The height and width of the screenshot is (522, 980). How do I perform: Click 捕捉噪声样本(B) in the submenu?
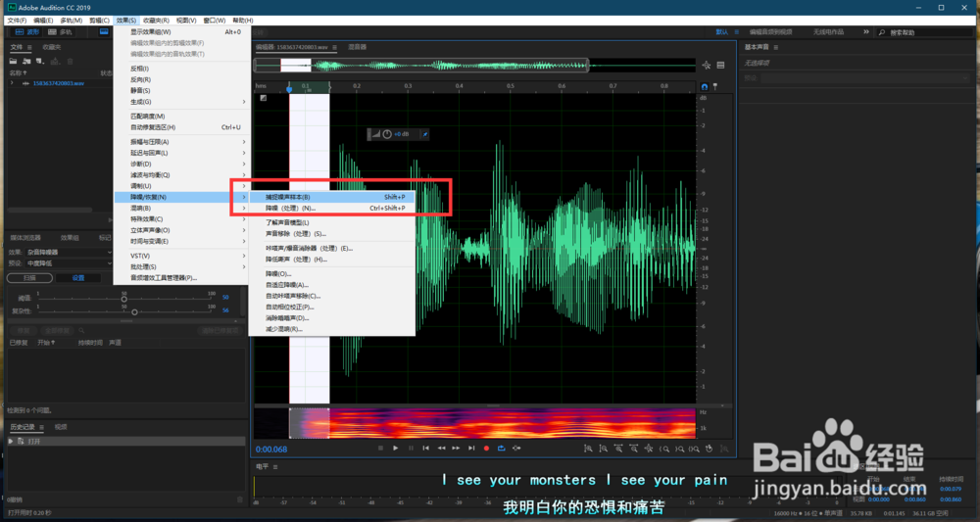click(x=332, y=197)
